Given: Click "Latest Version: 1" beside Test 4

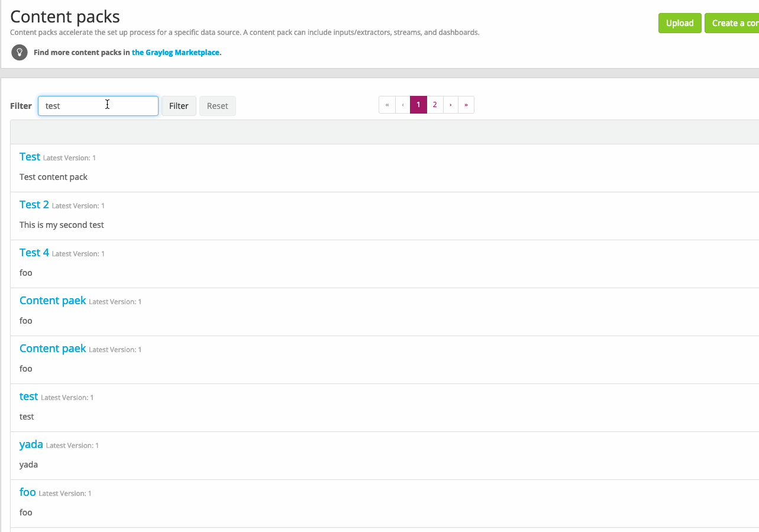Looking at the screenshot, I should pyautogui.click(x=78, y=254).
